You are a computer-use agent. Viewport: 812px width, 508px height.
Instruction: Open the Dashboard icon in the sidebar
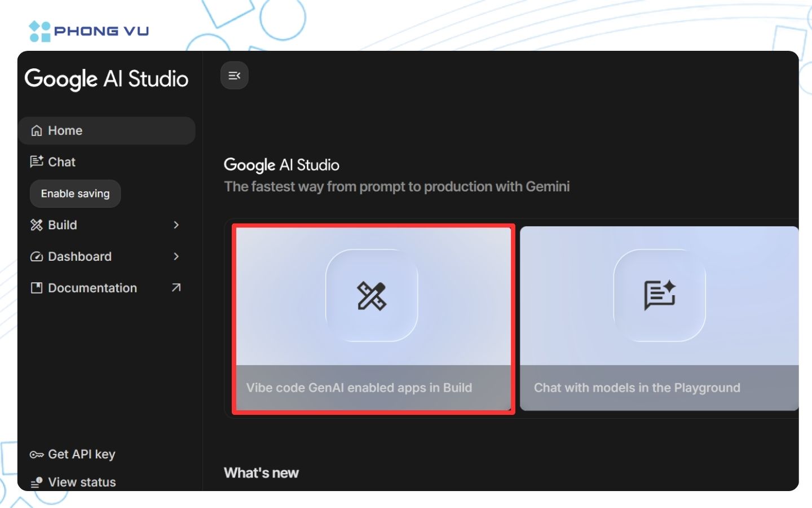tap(36, 257)
